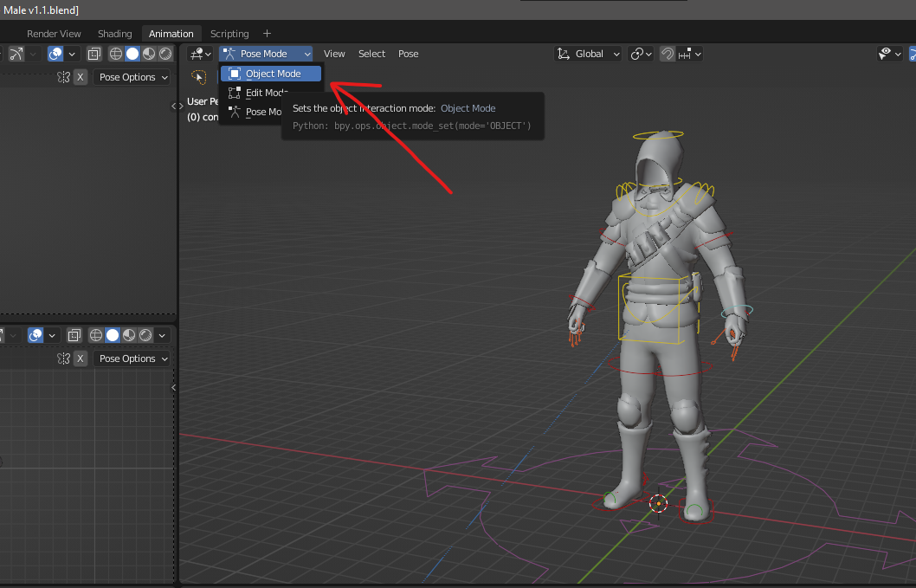Open the Pose Options dropdown

tap(132, 77)
